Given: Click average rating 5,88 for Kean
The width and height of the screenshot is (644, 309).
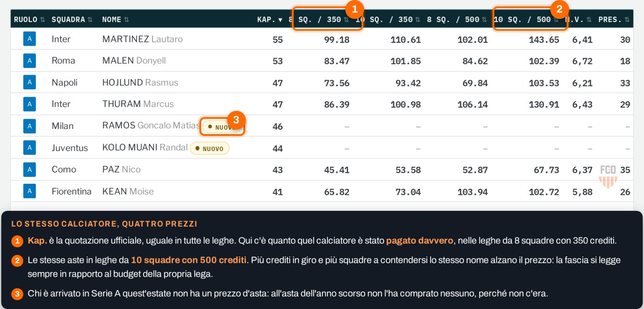Looking at the screenshot, I should [x=582, y=192].
